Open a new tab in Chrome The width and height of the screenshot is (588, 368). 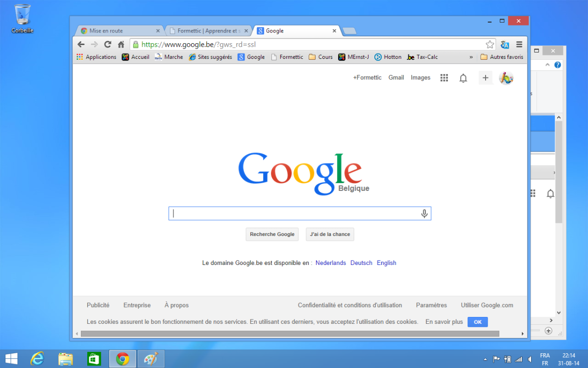(349, 31)
